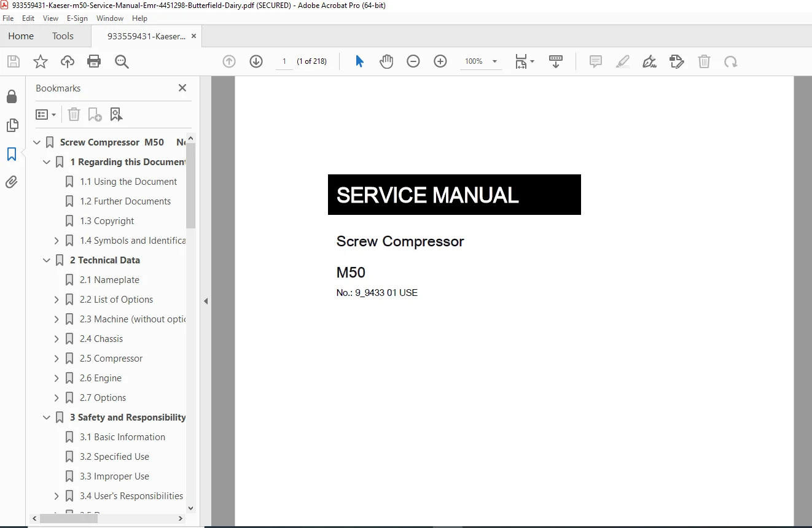Activate the Hand pan tool

(x=386, y=61)
